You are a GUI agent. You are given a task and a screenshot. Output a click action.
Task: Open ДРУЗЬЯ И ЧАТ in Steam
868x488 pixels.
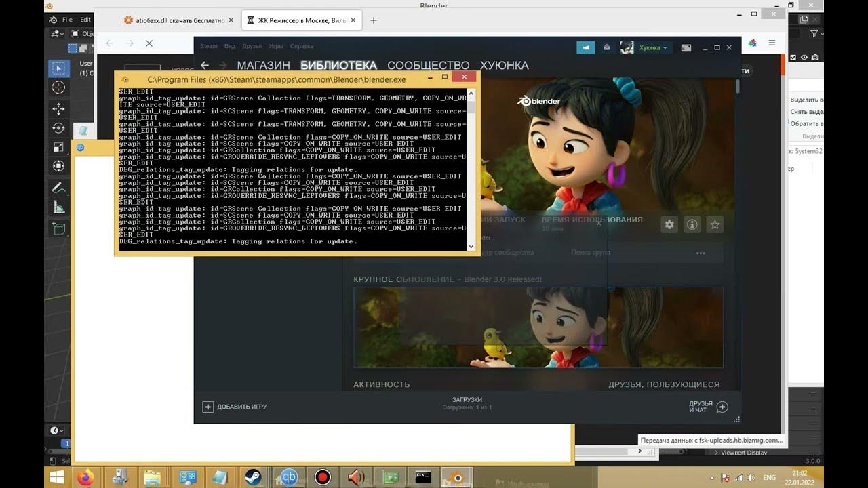point(709,407)
